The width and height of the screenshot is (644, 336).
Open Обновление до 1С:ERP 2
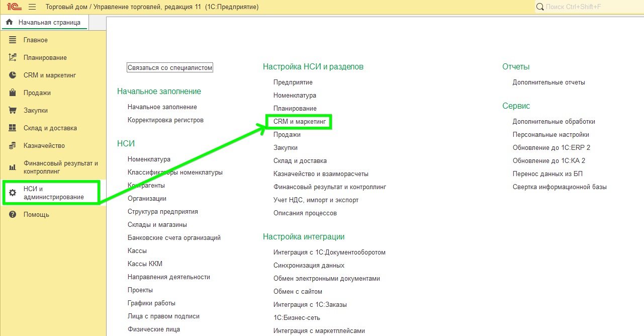click(551, 148)
